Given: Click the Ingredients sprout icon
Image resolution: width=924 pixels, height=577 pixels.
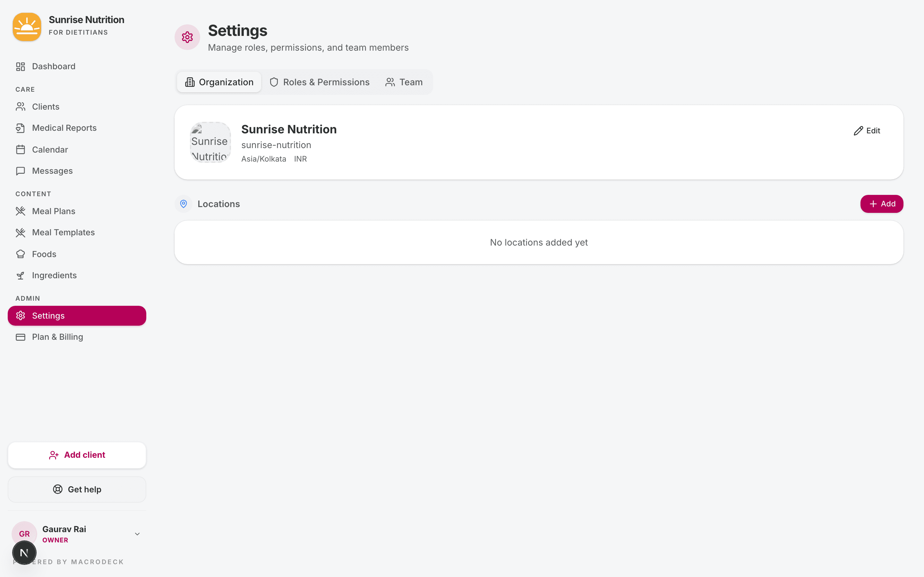Looking at the screenshot, I should click(20, 276).
